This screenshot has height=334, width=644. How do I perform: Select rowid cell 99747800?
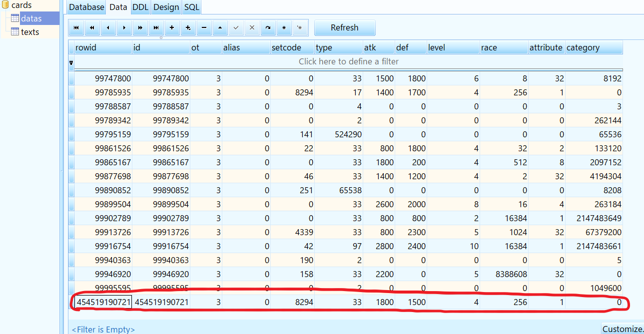[103, 78]
